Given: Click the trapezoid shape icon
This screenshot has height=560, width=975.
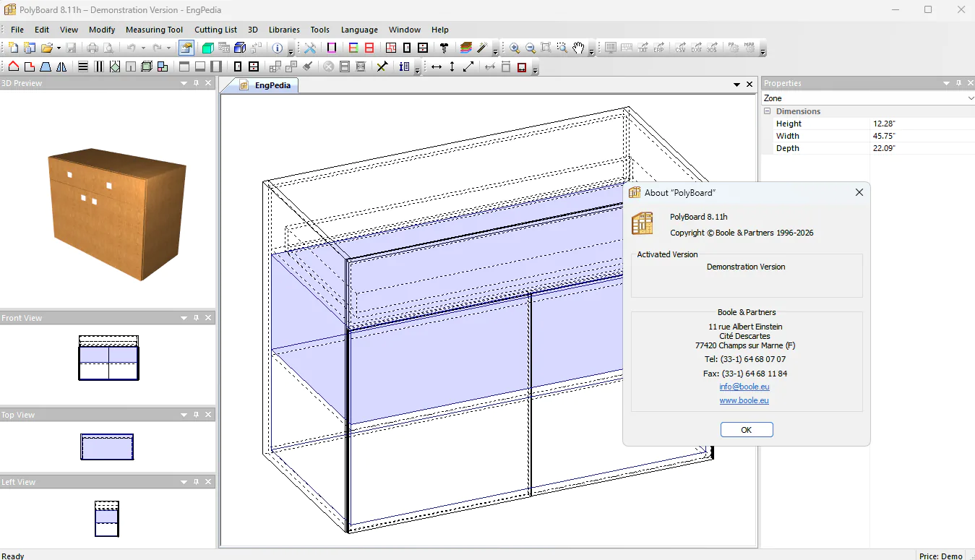Looking at the screenshot, I should (x=46, y=67).
